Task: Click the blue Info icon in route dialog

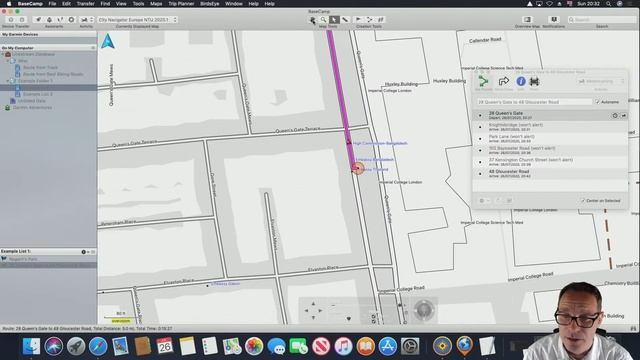Action: tap(521, 81)
